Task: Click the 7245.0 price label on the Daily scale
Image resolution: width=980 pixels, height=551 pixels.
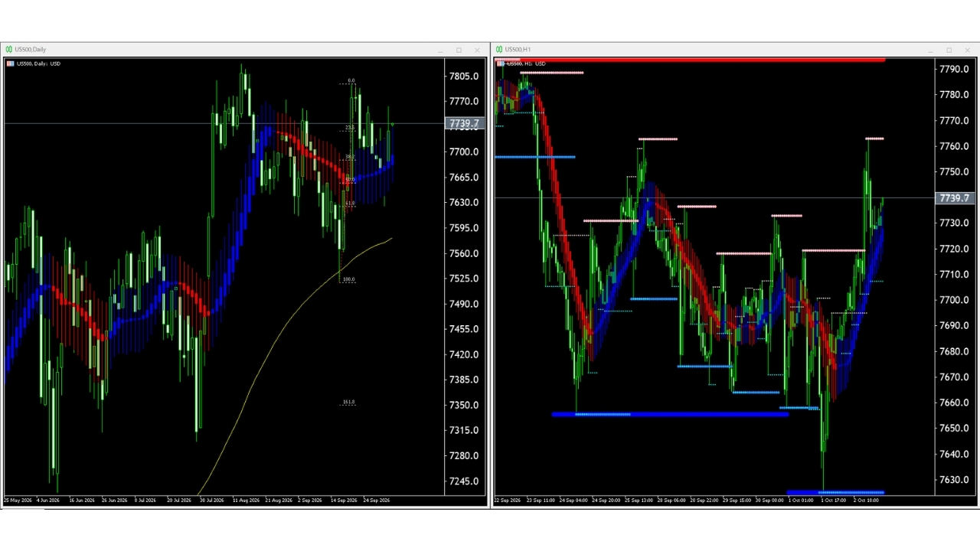Action: tap(464, 481)
